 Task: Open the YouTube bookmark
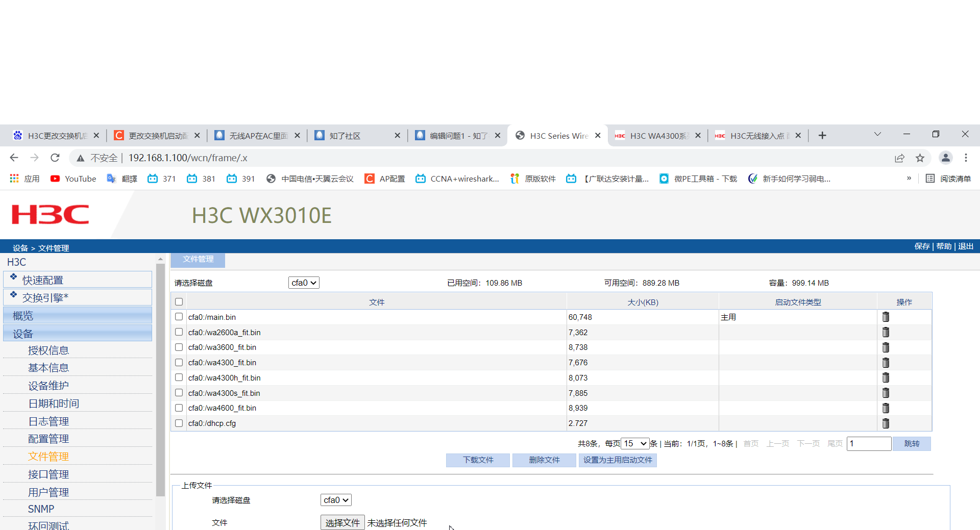(x=73, y=179)
